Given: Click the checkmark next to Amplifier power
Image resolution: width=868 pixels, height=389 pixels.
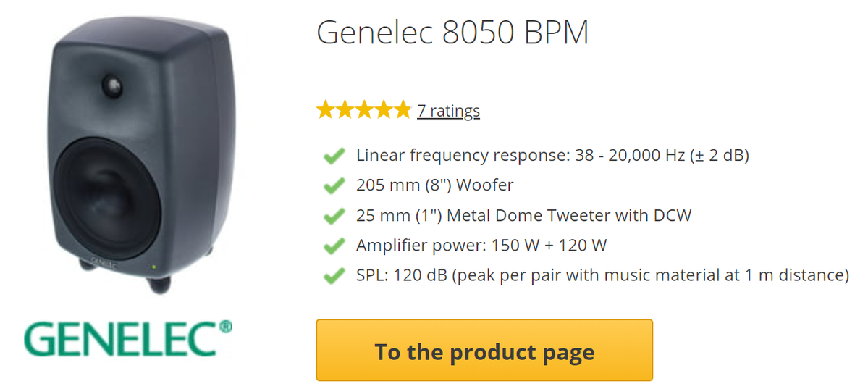Looking at the screenshot, I should (333, 246).
